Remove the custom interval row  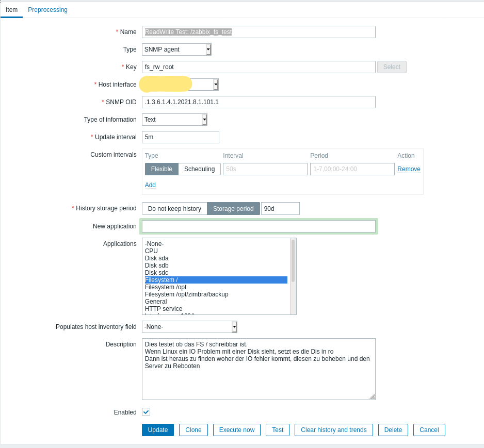(409, 169)
